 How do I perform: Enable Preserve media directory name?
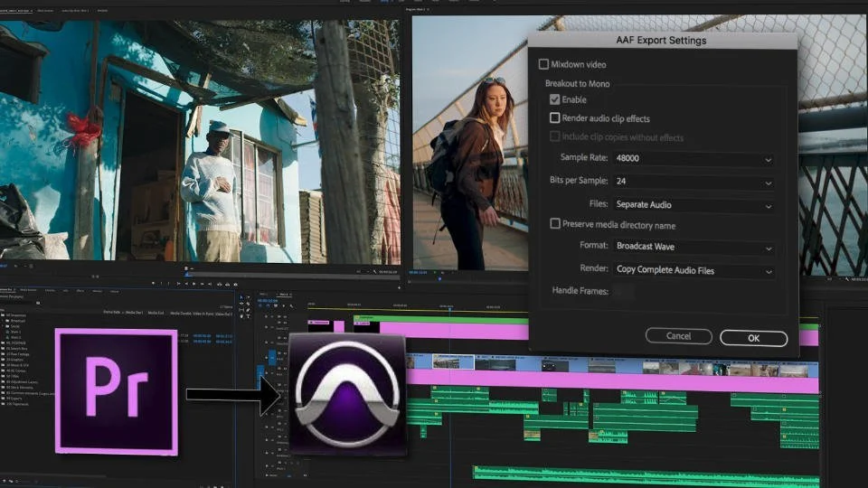pos(555,224)
